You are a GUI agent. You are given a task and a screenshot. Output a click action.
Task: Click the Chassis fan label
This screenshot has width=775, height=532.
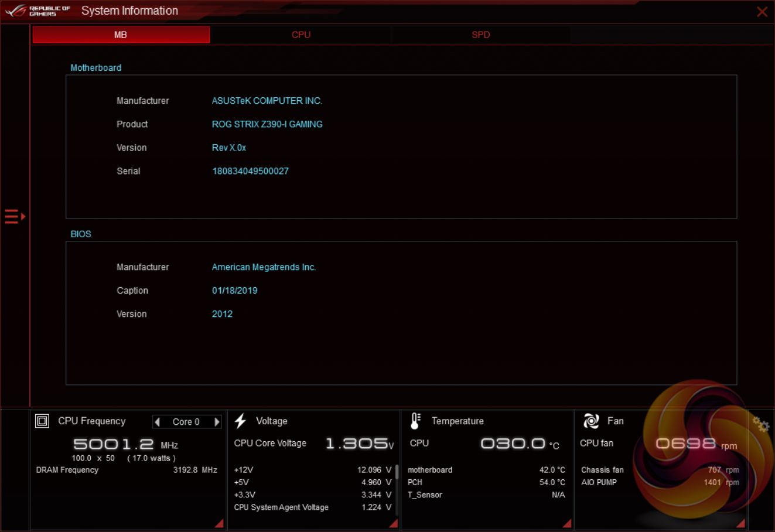602,470
